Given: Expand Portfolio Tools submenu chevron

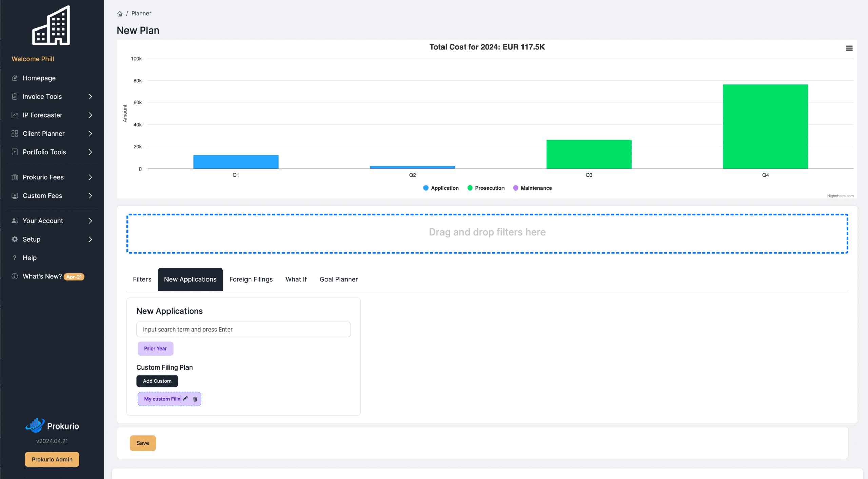Looking at the screenshot, I should pyautogui.click(x=90, y=152).
